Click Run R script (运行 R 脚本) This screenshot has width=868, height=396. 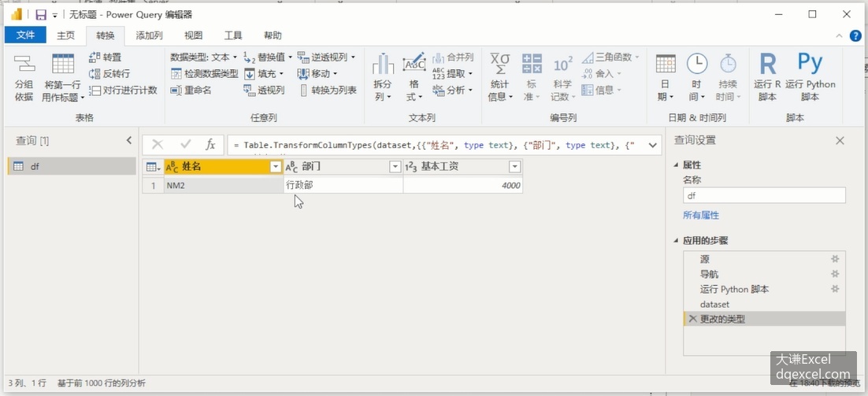(x=767, y=77)
